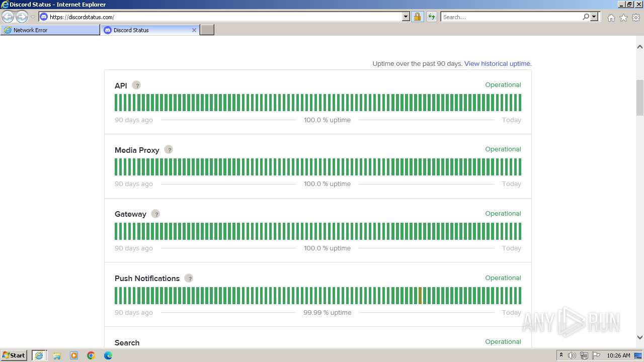Refresh the page with the green arrows icon
Screen dimensions: 644x362
tap(432, 17)
